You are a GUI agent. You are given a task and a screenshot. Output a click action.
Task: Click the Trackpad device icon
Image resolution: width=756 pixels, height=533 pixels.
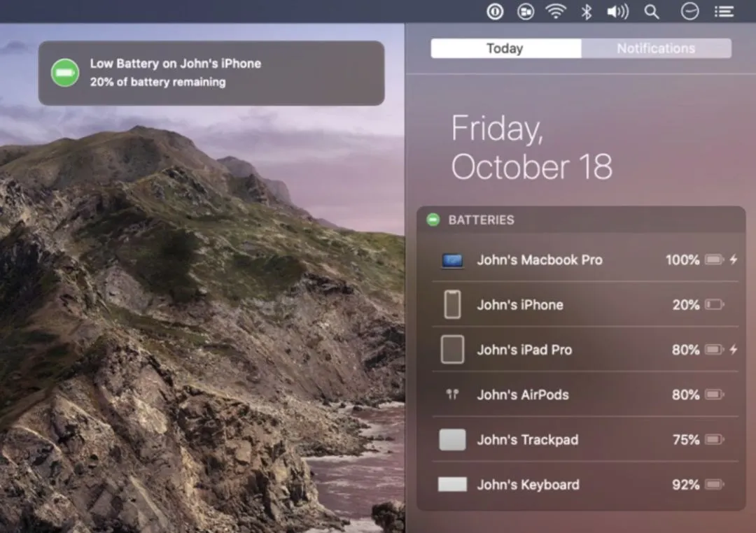[452, 439]
